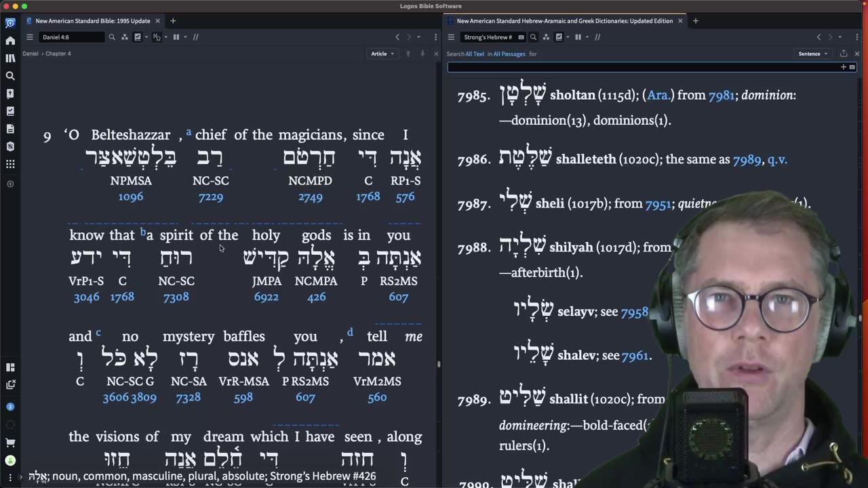Screen dimensions: 868x488
Task: Open parallel resources icon in dictionary panel
Action: (546, 37)
